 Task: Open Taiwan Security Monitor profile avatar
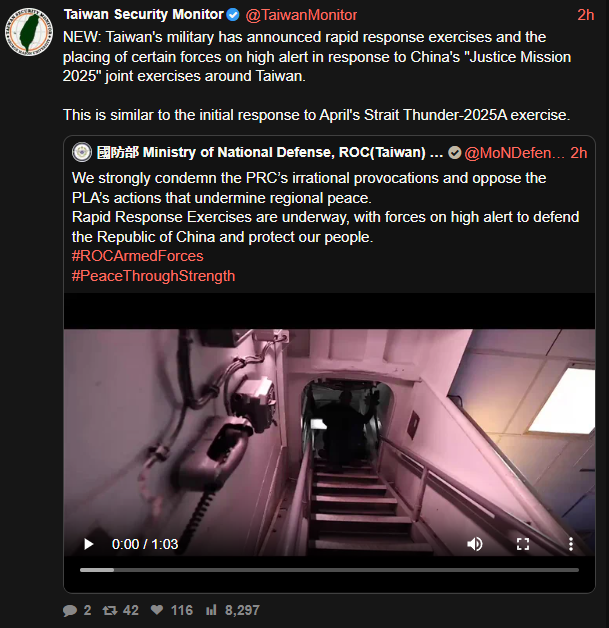[x=29, y=32]
